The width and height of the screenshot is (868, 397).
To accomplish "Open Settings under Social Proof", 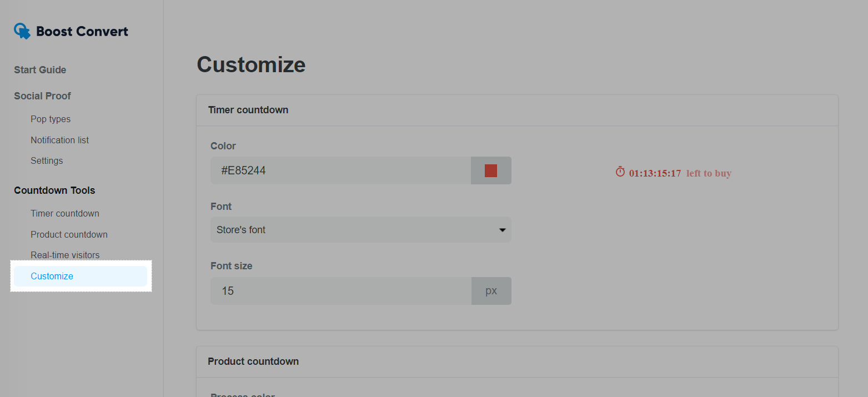I will 47,161.
